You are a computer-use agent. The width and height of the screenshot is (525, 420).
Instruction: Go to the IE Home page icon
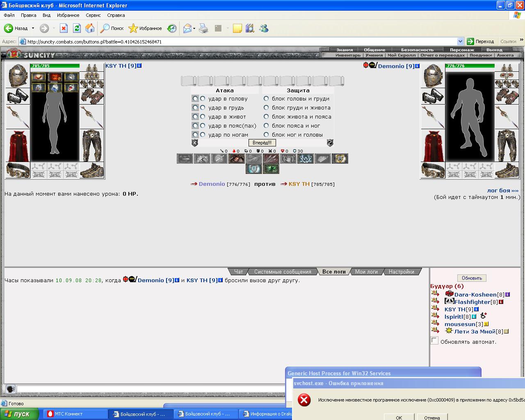[90, 28]
